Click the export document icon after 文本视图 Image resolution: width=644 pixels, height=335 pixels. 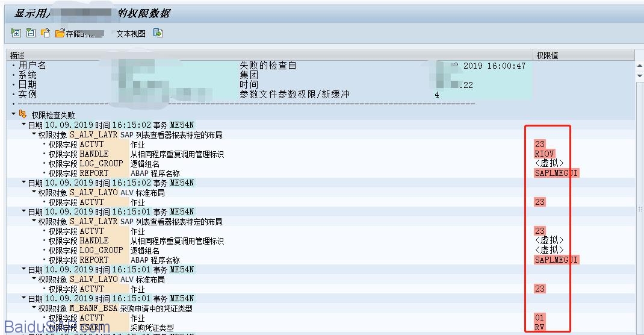click(158, 33)
